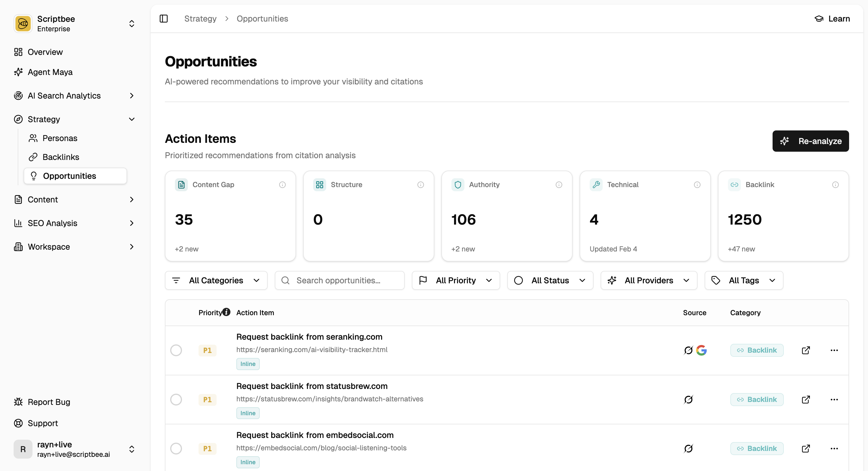Click the Google source icon
This screenshot has height=471, width=868.
[701, 350]
